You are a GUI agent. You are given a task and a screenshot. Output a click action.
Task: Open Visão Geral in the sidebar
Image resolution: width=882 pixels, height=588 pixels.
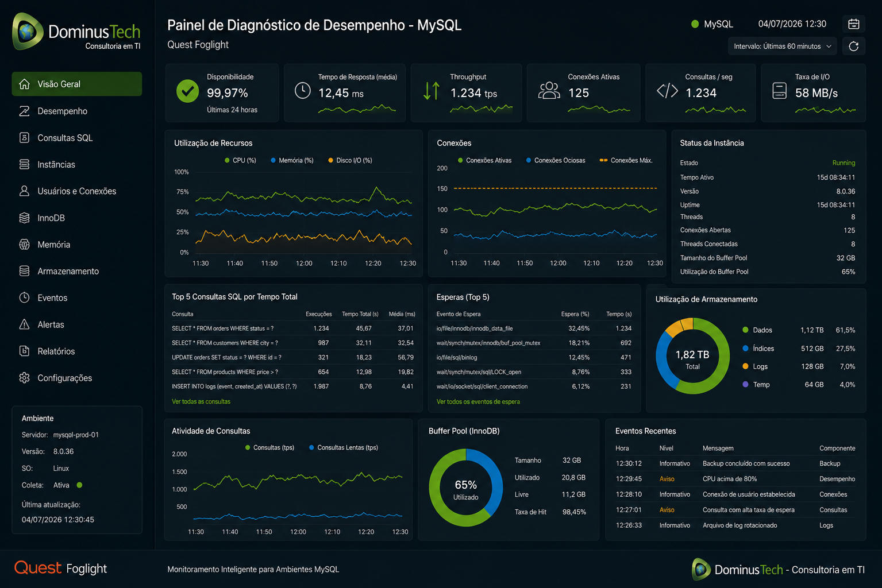click(x=77, y=84)
